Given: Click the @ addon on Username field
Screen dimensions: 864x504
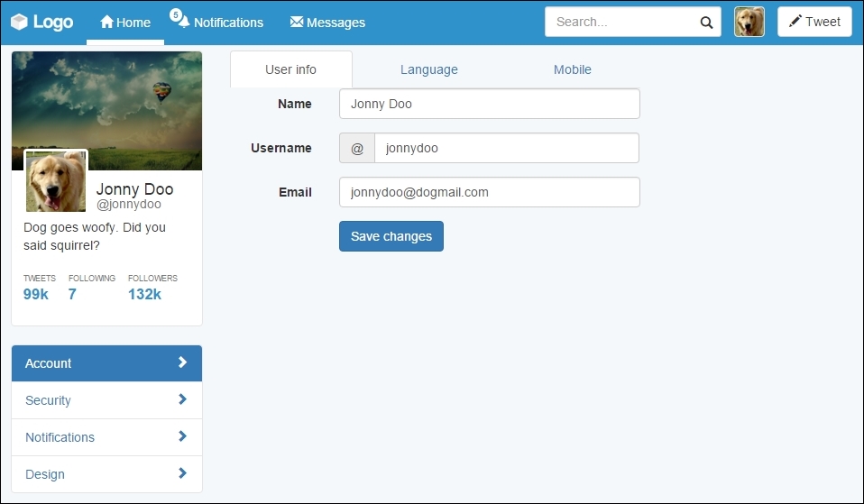Looking at the screenshot, I should pyautogui.click(x=357, y=148).
